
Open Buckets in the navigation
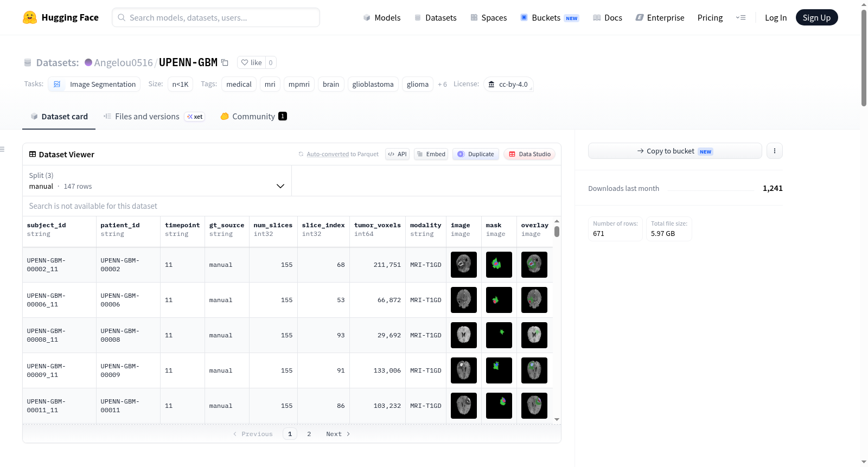[550, 17]
